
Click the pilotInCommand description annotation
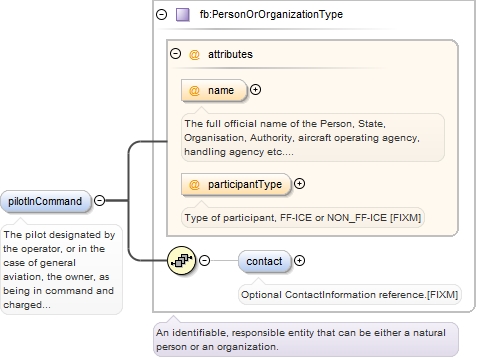(61, 269)
